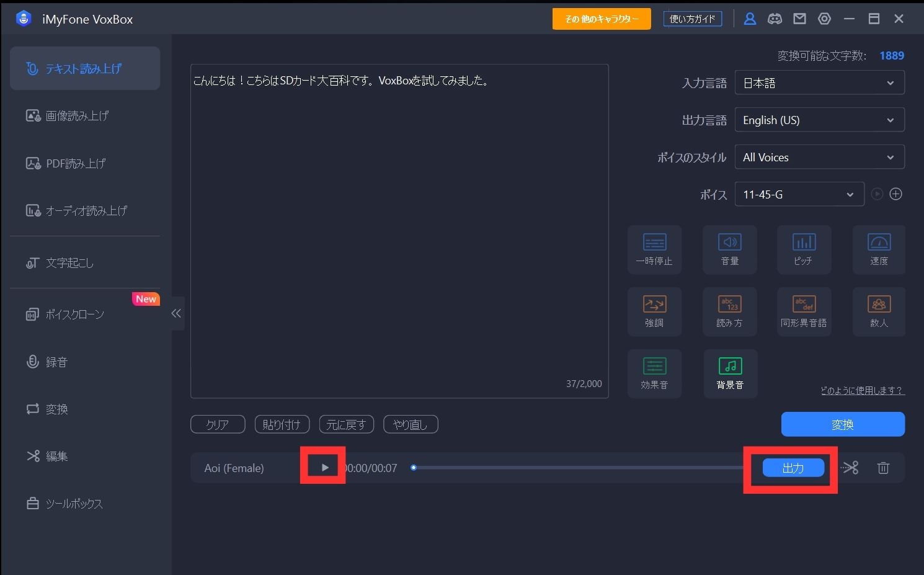Add a voice with the plus icon
The width and height of the screenshot is (924, 575).
pos(895,194)
